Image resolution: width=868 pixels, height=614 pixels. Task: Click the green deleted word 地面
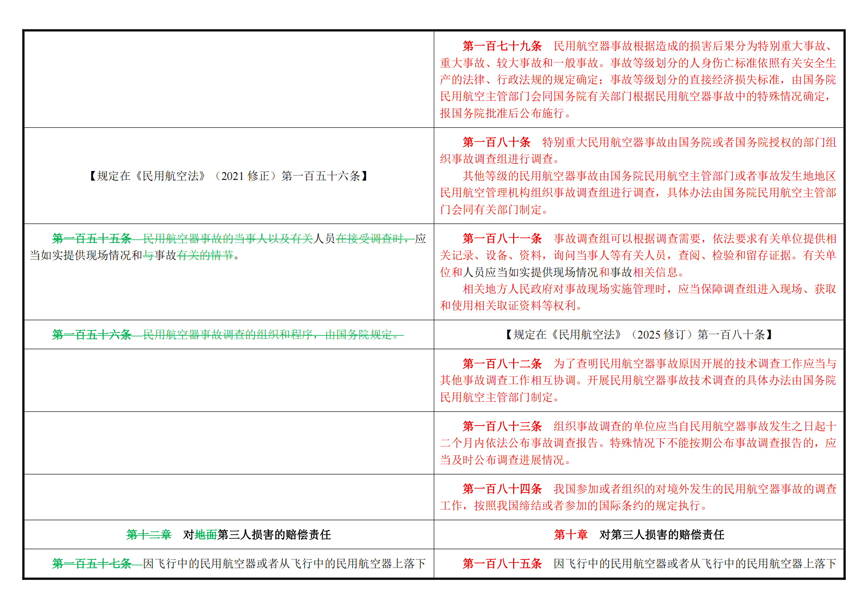(x=206, y=535)
